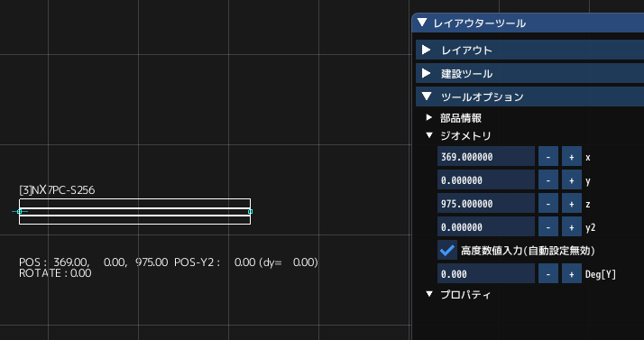Increase the z value with plus button

pos(572,203)
